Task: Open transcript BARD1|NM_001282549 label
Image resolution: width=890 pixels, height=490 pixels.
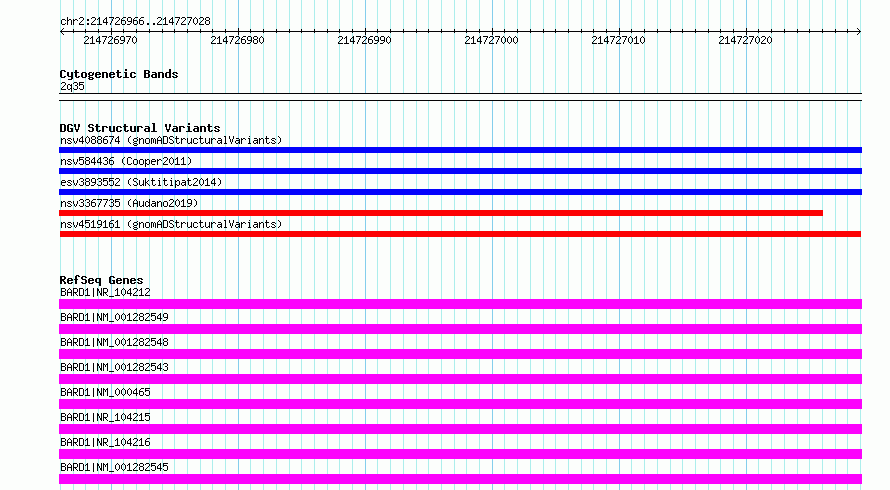Action: click(x=114, y=317)
